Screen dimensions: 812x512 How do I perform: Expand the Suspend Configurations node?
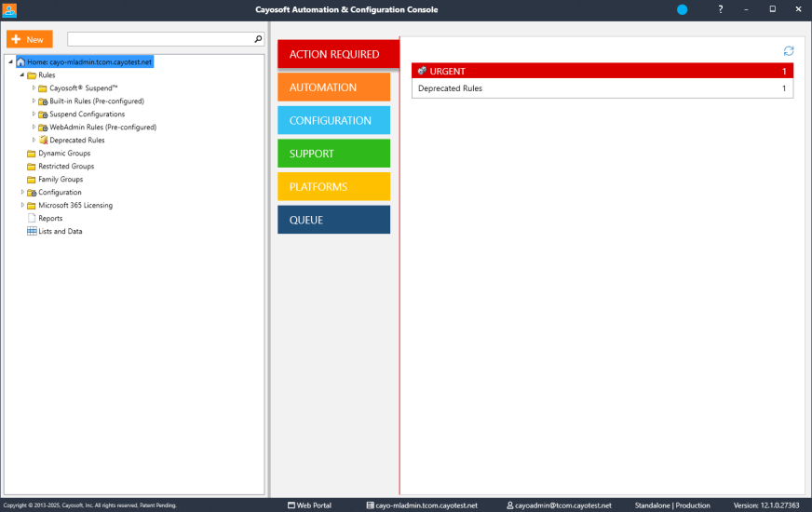[x=34, y=114]
